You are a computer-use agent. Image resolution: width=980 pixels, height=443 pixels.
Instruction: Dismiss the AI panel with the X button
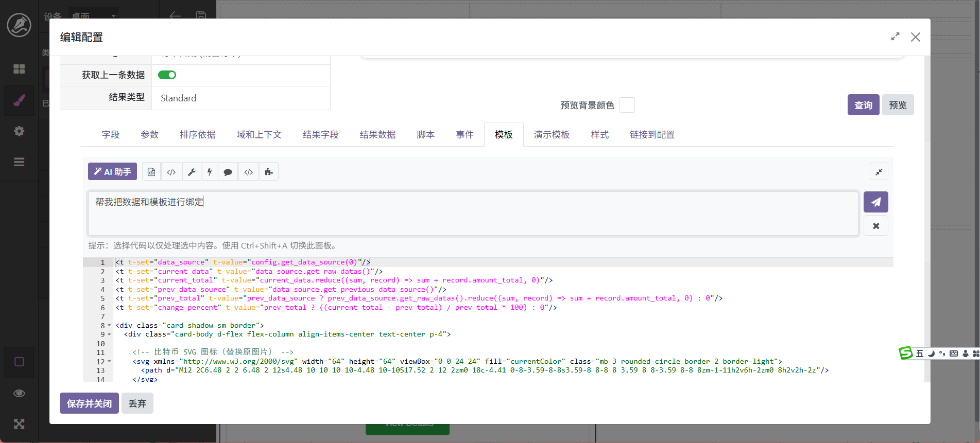[x=875, y=226]
